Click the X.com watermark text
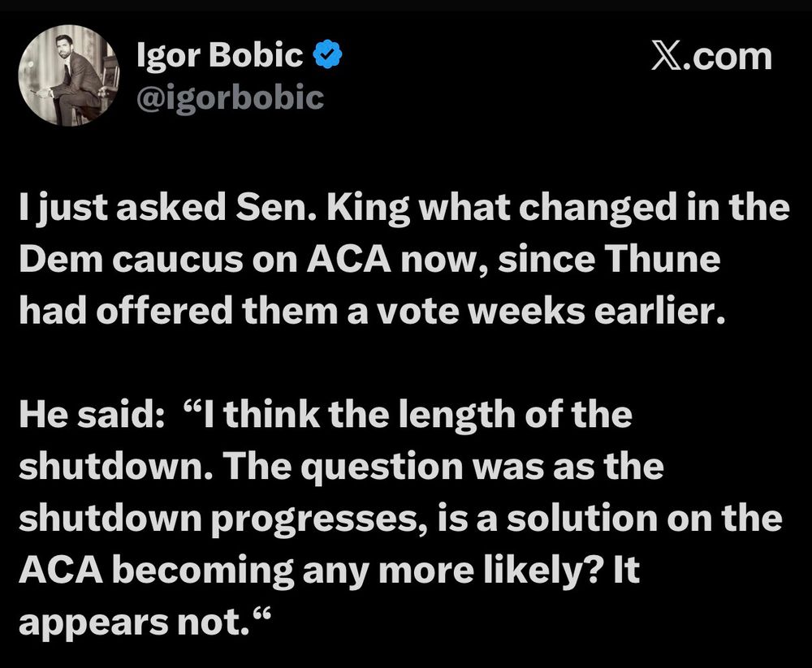Viewport: 812px width, 668px height. coord(711,57)
